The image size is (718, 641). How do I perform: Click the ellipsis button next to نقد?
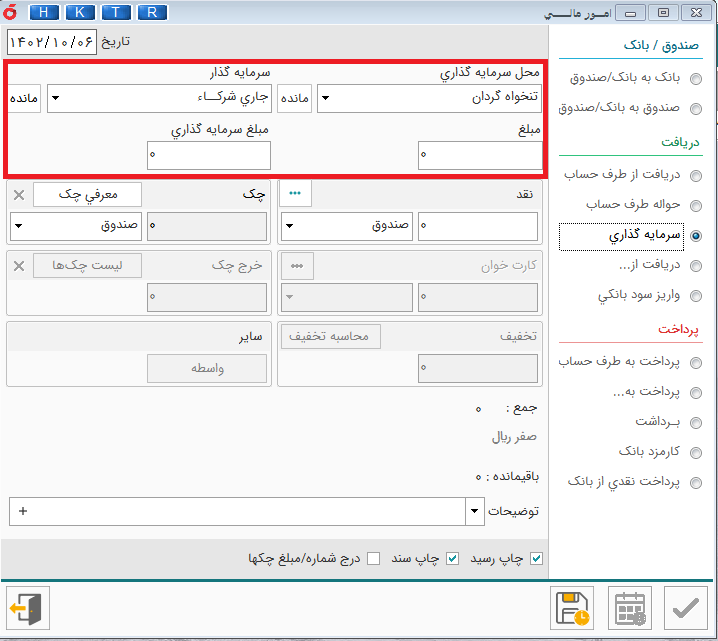click(x=296, y=194)
